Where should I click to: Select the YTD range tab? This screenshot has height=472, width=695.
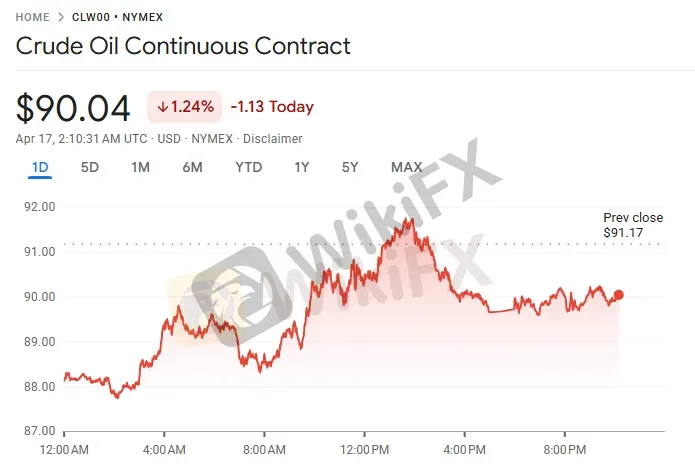[248, 167]
